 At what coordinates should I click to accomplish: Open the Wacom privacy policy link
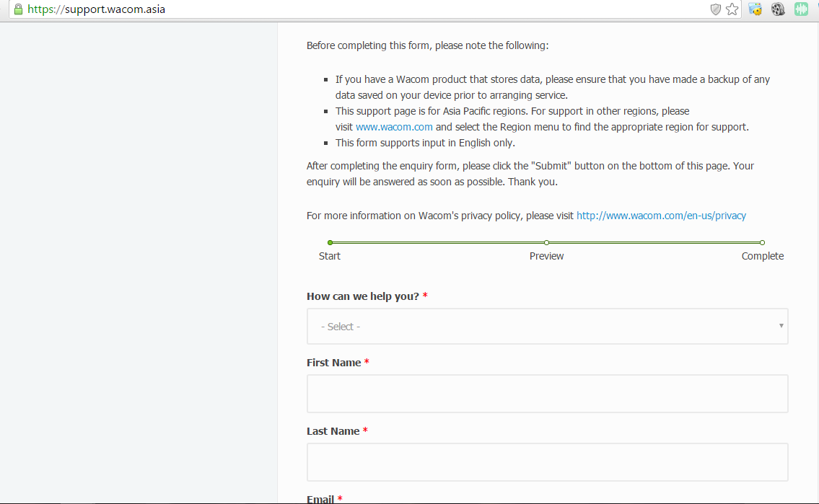(x=661, y=216)
